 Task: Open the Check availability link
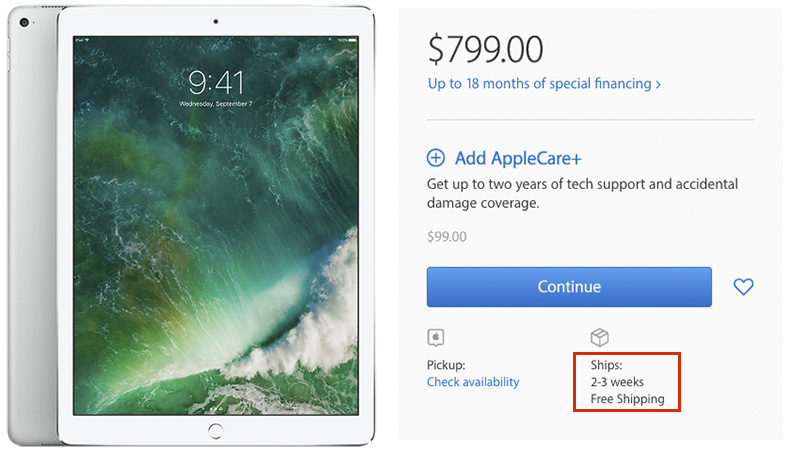pyautogui.click(x=473, y=382)
